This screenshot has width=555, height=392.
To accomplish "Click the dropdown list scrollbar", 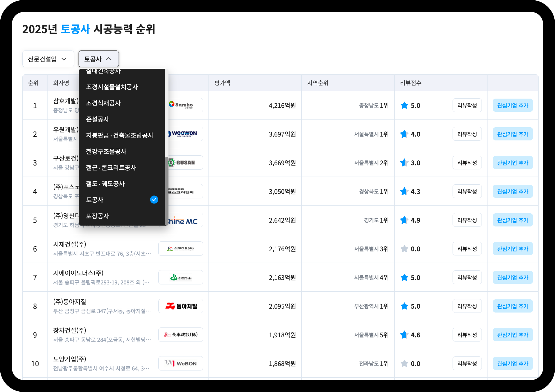I will click(x=167, y=191).
